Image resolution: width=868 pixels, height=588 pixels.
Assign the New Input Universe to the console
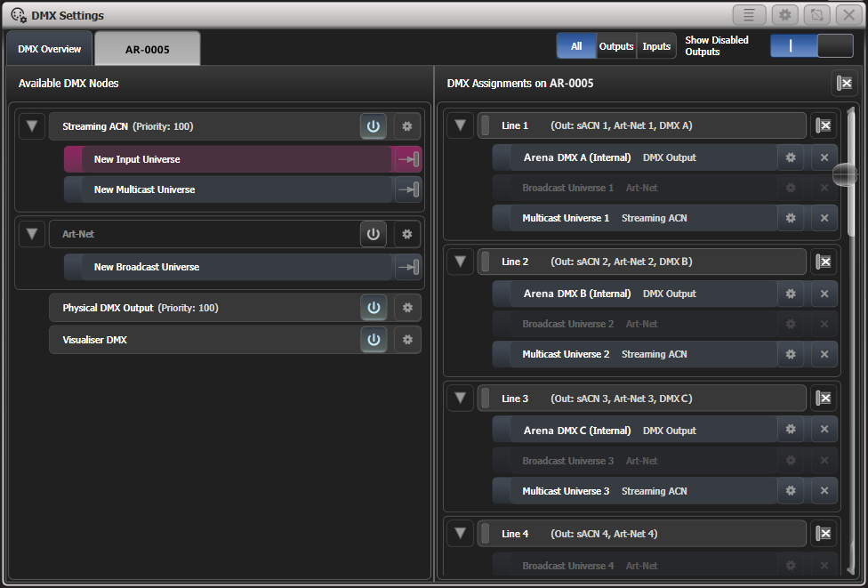[409, 158]
